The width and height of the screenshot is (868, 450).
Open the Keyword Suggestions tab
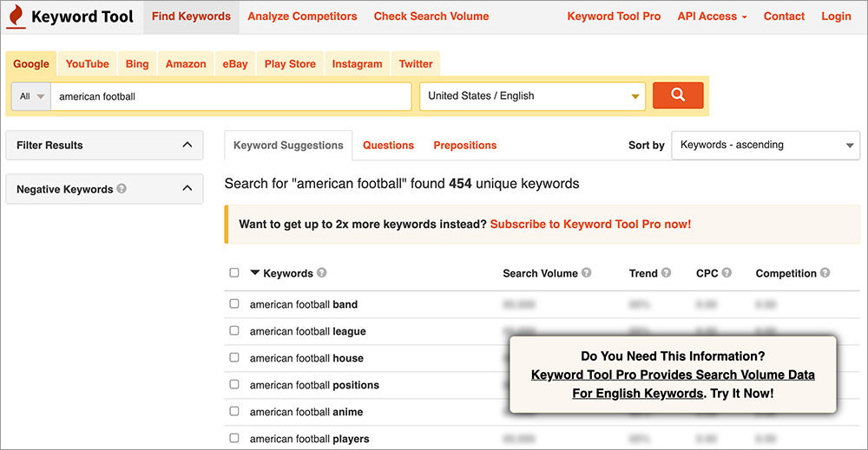coord(288,146)
